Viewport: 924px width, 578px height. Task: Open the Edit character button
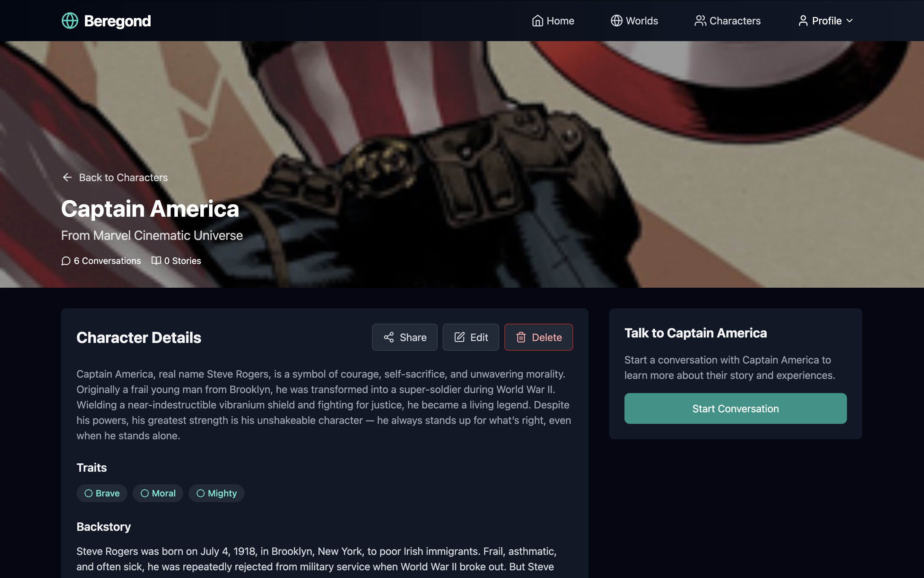[x=470, y=337]
